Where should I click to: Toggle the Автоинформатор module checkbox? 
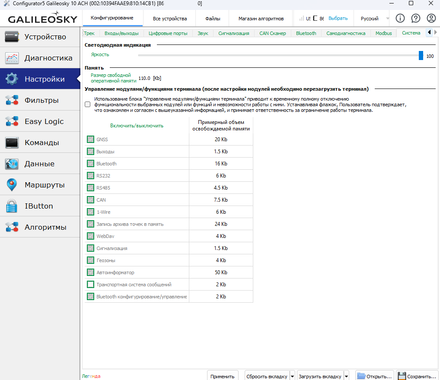click(x=90, y=272)
